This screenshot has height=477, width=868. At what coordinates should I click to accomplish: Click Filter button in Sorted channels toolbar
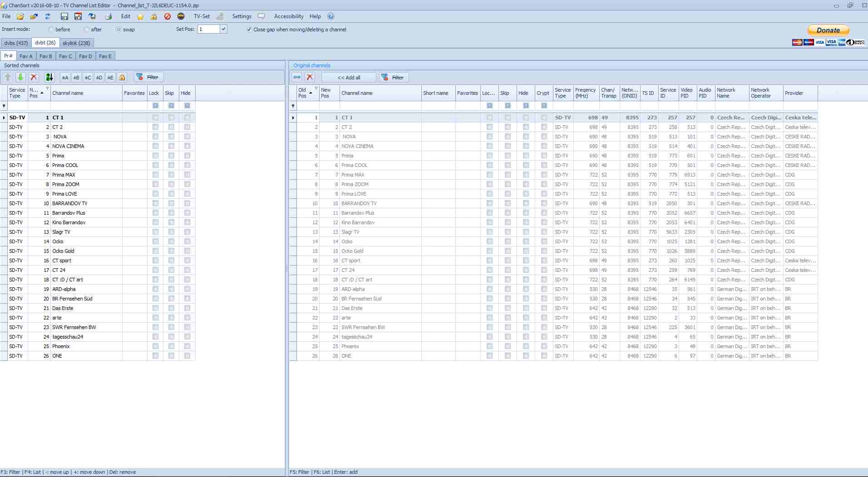148,77
